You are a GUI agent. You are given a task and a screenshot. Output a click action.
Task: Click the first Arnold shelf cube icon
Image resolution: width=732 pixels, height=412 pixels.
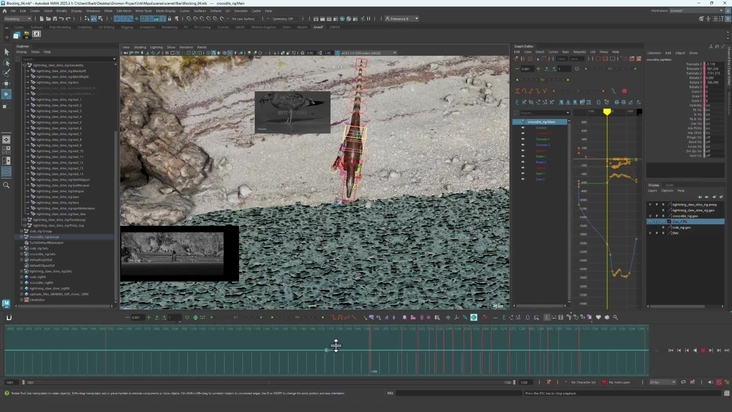(17, 35)
